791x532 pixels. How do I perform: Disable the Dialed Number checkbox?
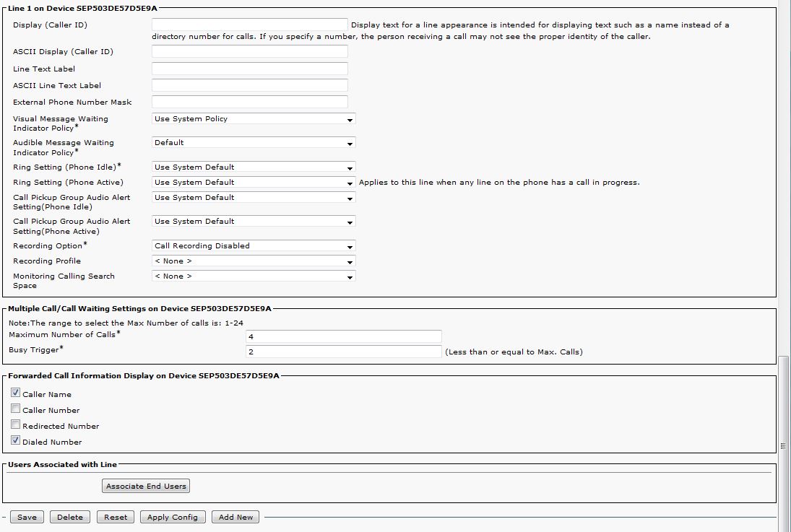point(15,441)
